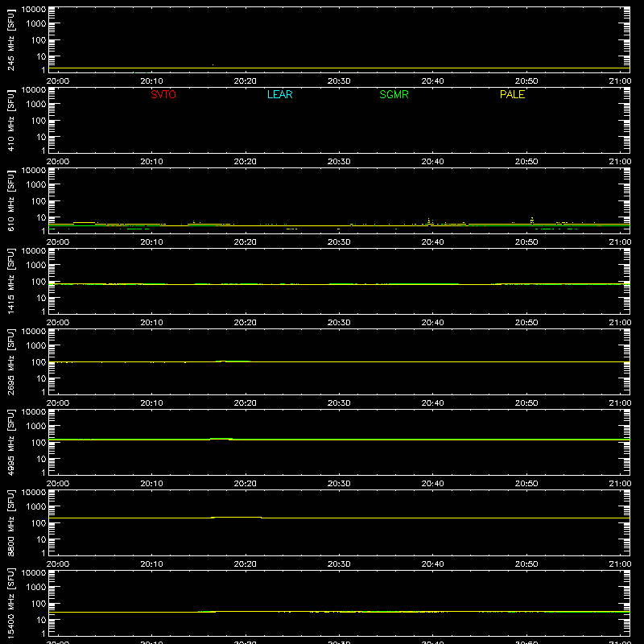This screenshot has width=644, height=644.
Task: Click the cyan LEAR station legend label
Action: [279, 94]
